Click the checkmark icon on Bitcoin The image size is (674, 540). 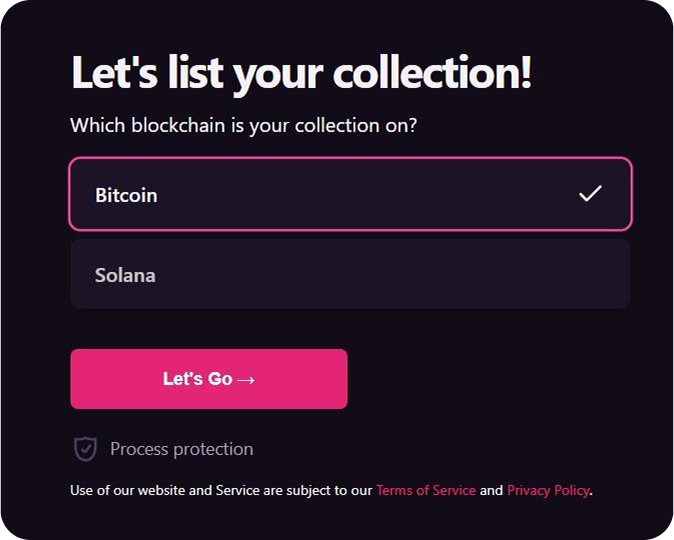pyautogui.click(x=590, y=193)
